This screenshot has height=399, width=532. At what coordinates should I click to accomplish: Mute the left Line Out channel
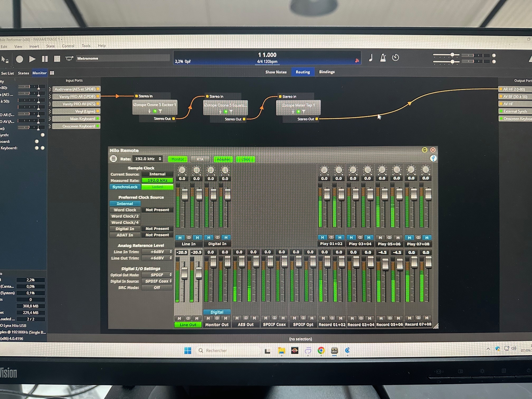pyautogui.click(x=179, y=318)
